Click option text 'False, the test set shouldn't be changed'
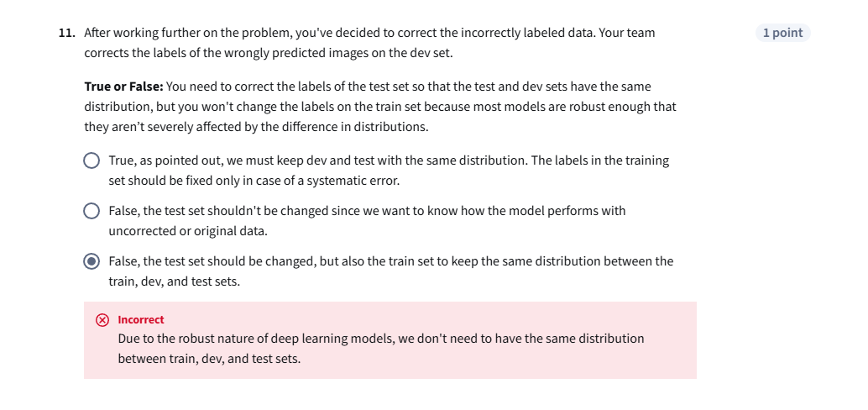 pos(227,211)
